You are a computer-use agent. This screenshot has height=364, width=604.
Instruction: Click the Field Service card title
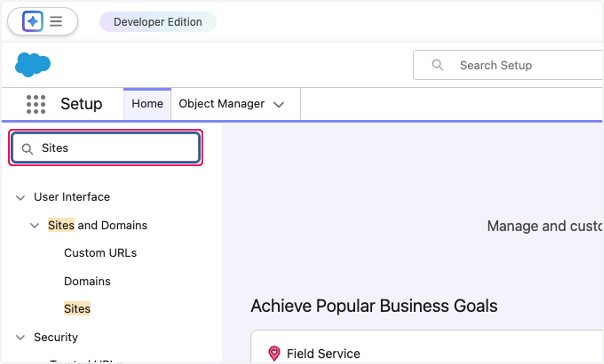[324, 353]
